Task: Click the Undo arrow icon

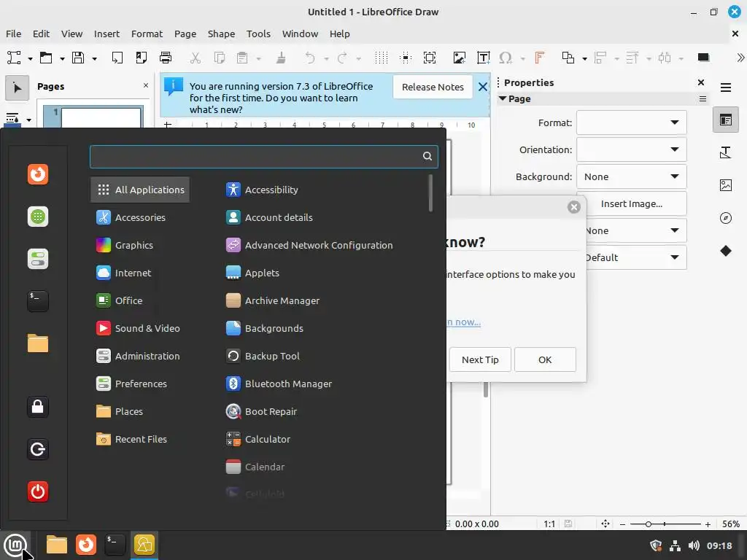Action: point(310,58)
